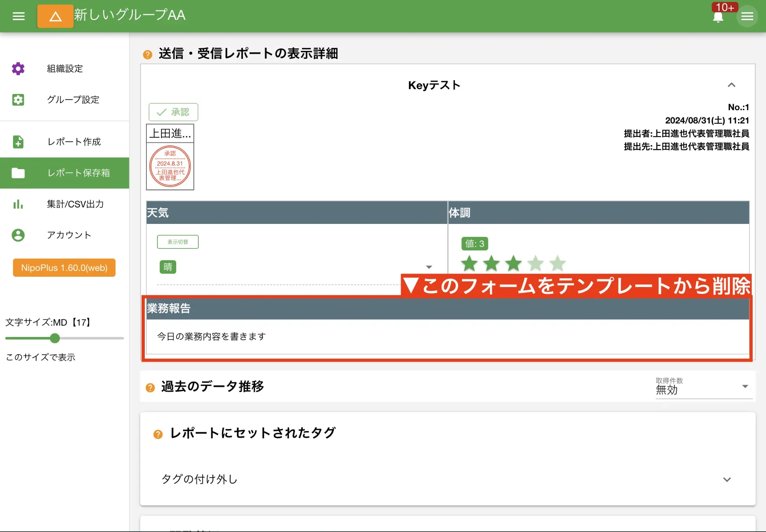Screen dimensions: 766x532
Task: Click the approved 承認 status toggle
Action: 173,112
